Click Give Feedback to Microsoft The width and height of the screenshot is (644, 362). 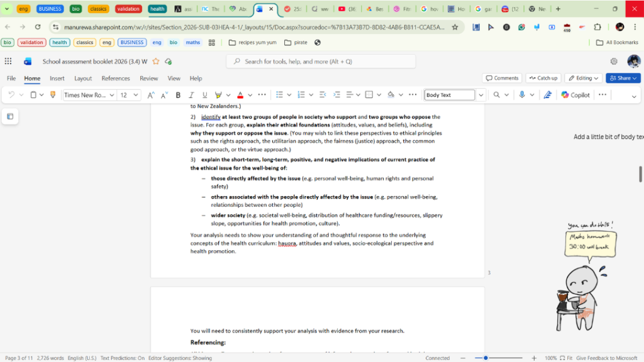607,358
